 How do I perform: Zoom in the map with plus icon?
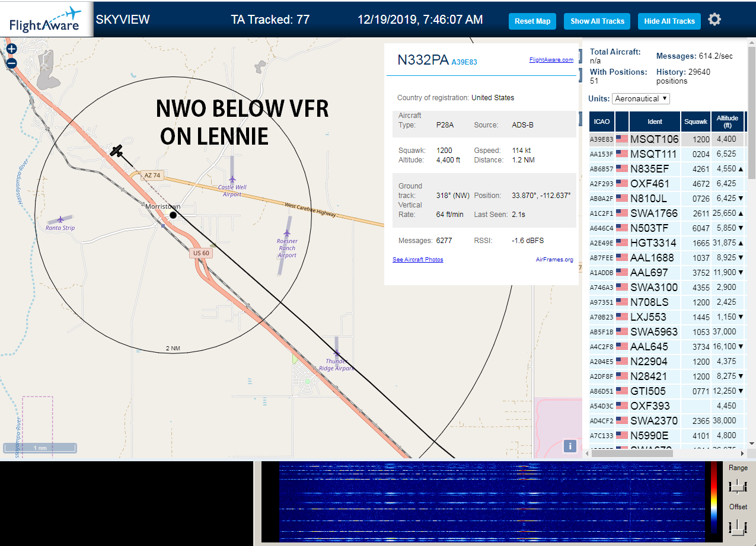11,49
